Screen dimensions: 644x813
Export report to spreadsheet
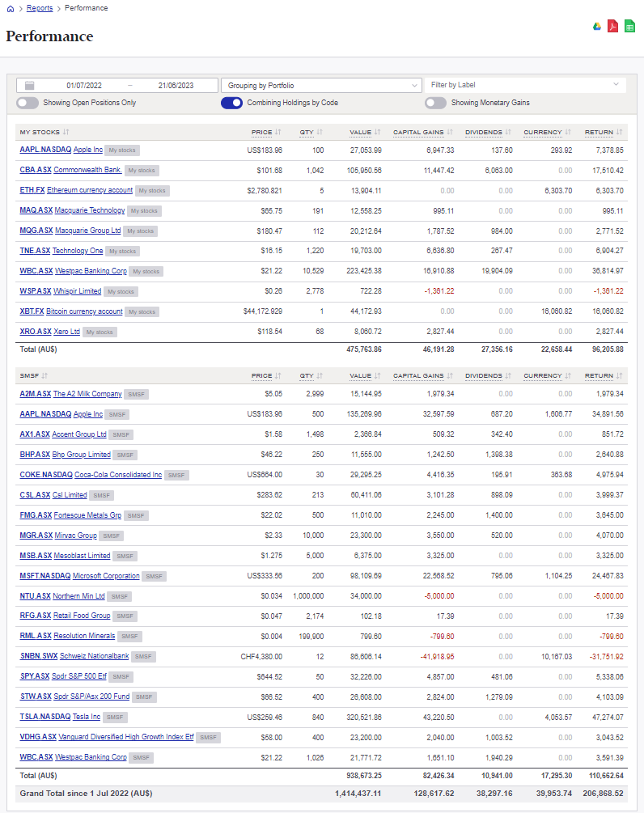[x=629, y=26]
